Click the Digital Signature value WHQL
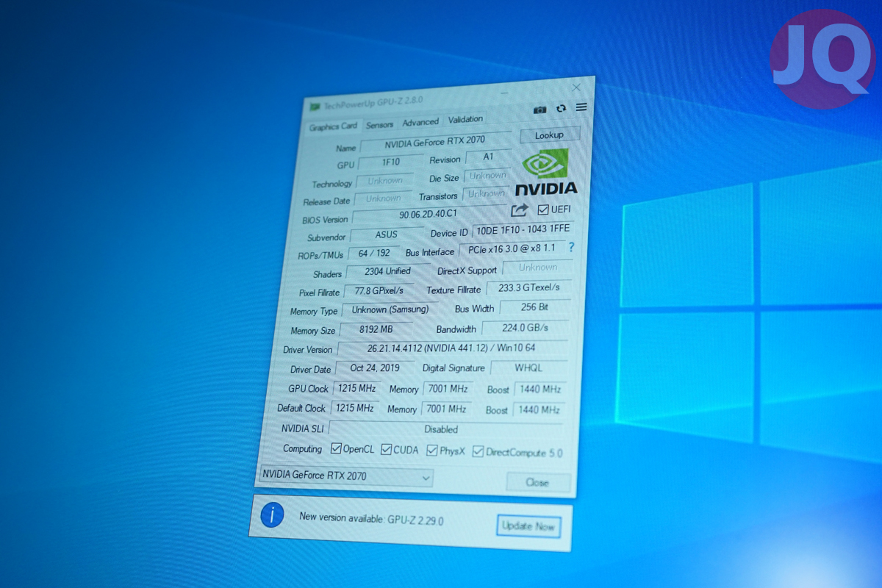Image resolution: width=882 pixels, height=588 pixels. pyautogui.click(x=529, y=367)
